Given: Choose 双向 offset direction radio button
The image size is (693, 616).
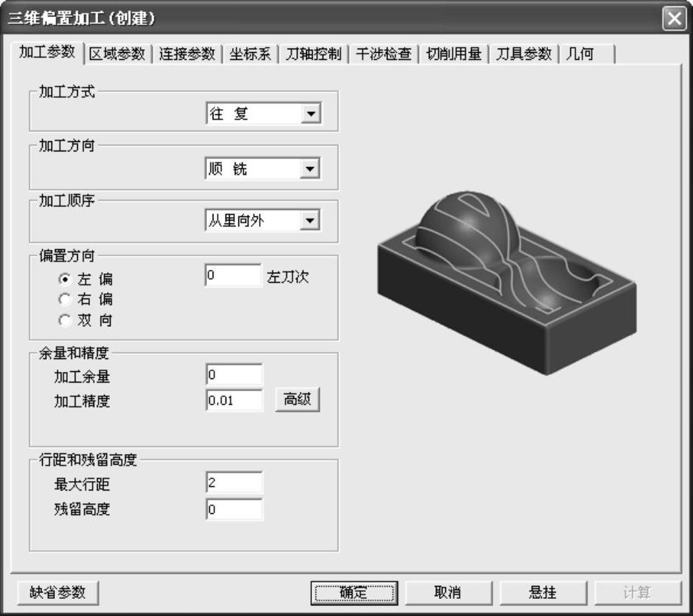Looking at the screenshot, I should (x=65, y=320).
